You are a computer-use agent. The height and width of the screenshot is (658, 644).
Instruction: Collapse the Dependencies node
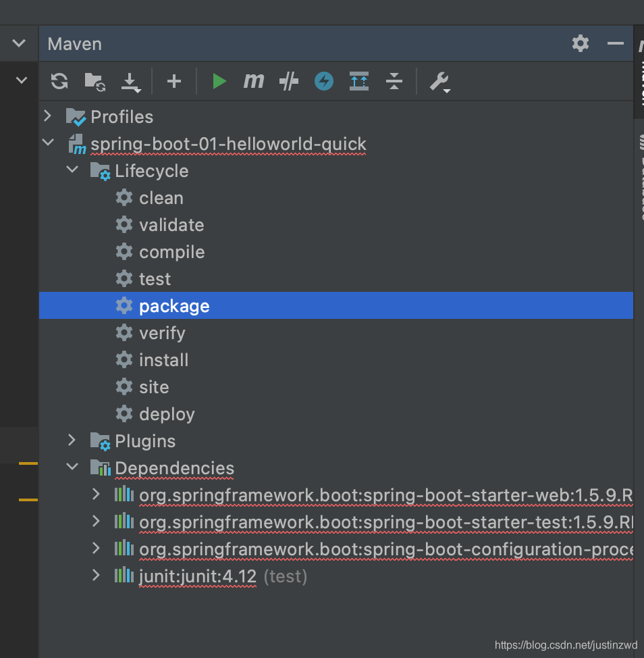click(72, 466)
